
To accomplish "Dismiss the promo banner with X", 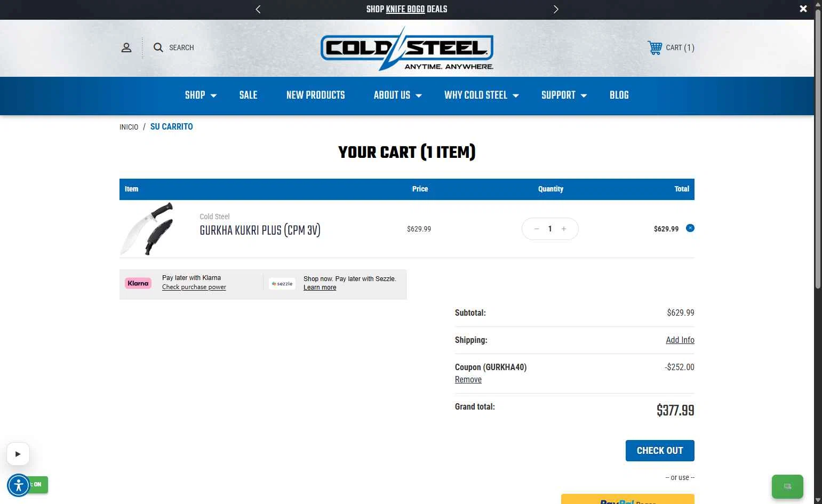I will click(x=803, y=9).
